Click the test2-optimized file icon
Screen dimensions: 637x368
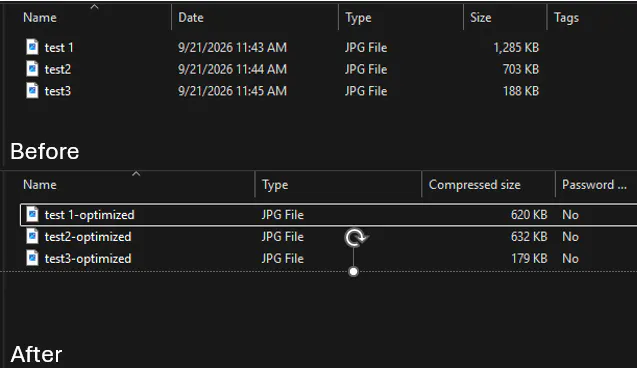32,236
